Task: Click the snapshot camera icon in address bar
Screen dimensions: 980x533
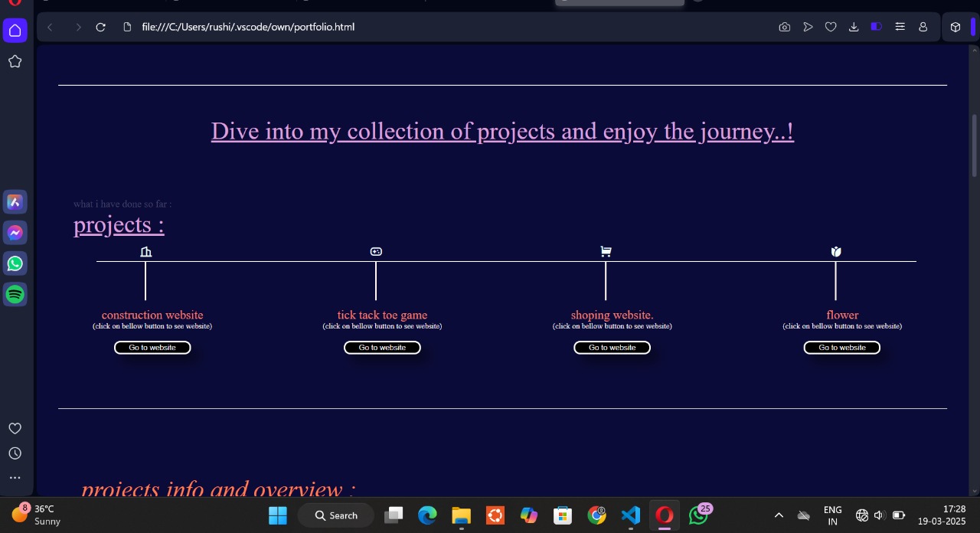Action: [784, 27]
